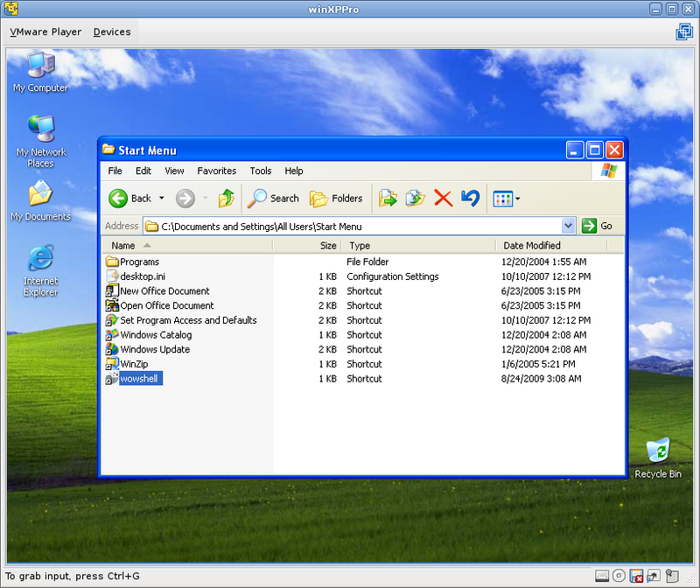
Task: Click the blue Undo arrow icon
Action: click(x=471, y=199)
